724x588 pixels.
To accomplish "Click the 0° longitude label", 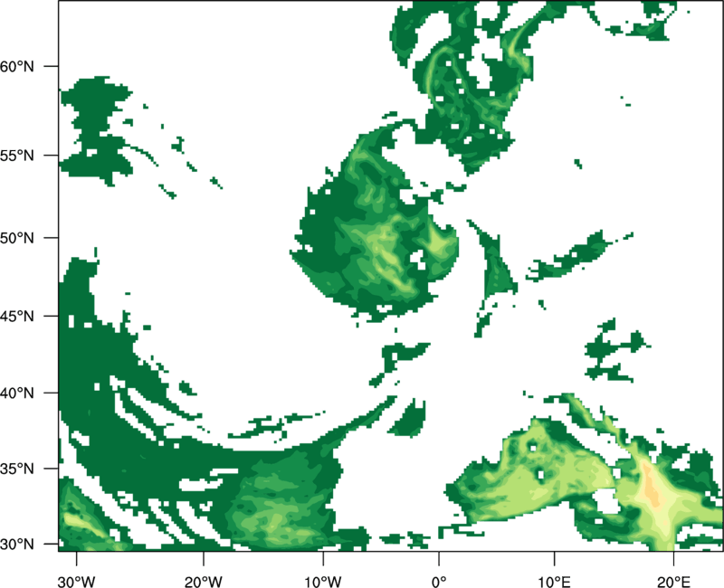I will coord(439,582).
